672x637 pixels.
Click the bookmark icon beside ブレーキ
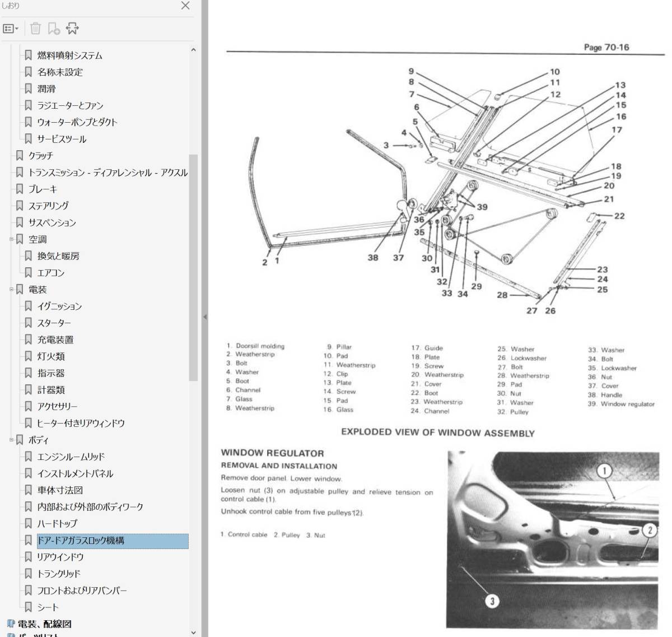pyautogui.click(x=20, y=189)
